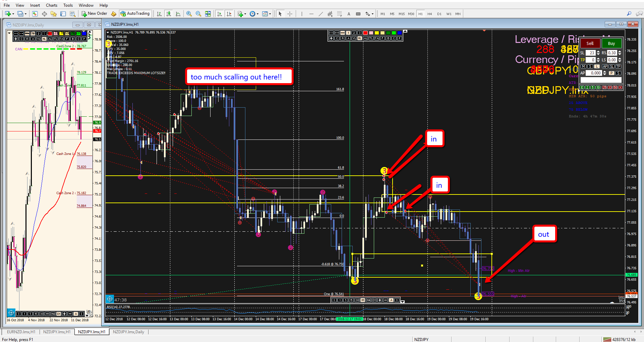Switch the chart to the MN timeframe
644x342 pixels.
(458, 14)
